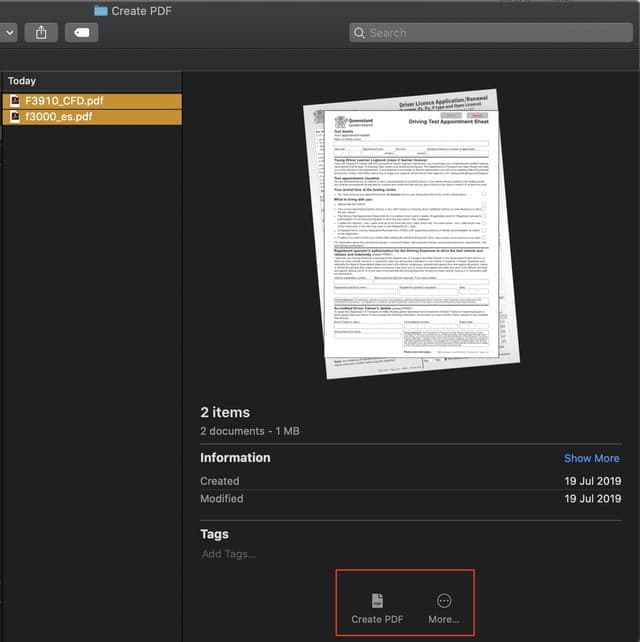Click the More... text label
Screen dimensions: 640x642
pyautogui.click(x=444, y=620)
